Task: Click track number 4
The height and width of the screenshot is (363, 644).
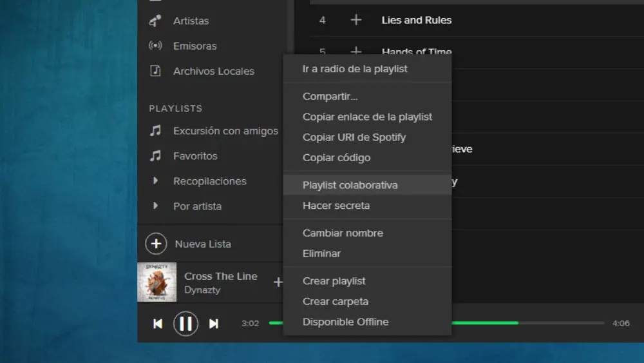Action: pyautogui.click(x=323, y=20)
